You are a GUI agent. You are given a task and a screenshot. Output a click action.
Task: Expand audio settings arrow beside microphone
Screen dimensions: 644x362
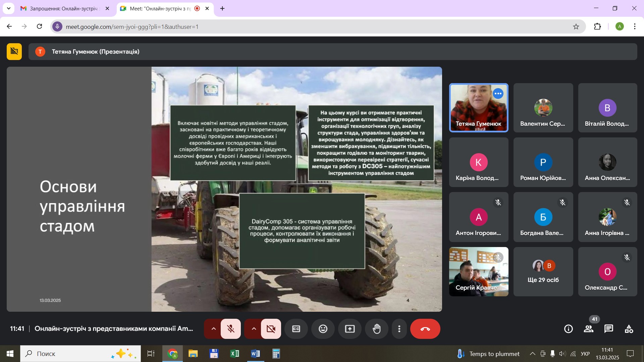(213, 329)
